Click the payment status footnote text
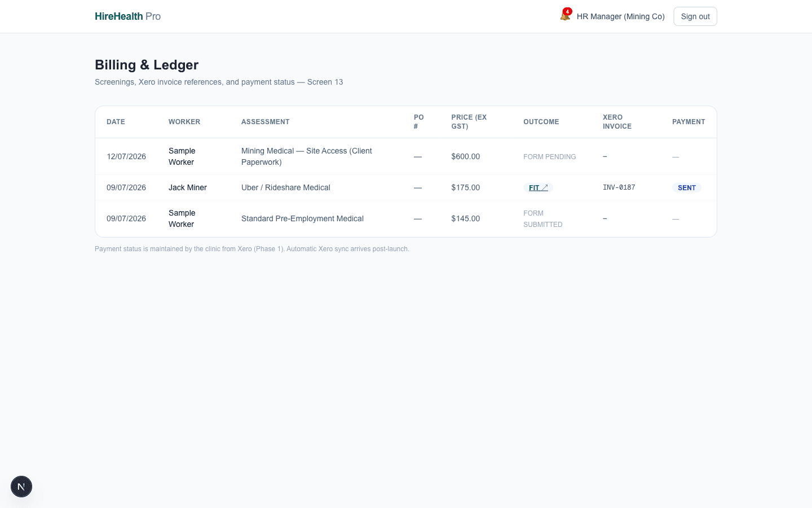Viewport: 812px width, 508px height. pos(252,249)
